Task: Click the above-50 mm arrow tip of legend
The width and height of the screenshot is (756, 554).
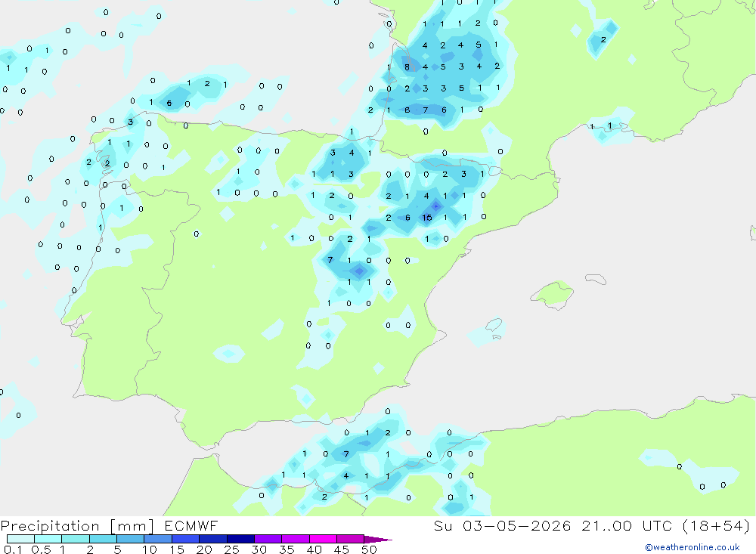Action: [x=378, y=539]
